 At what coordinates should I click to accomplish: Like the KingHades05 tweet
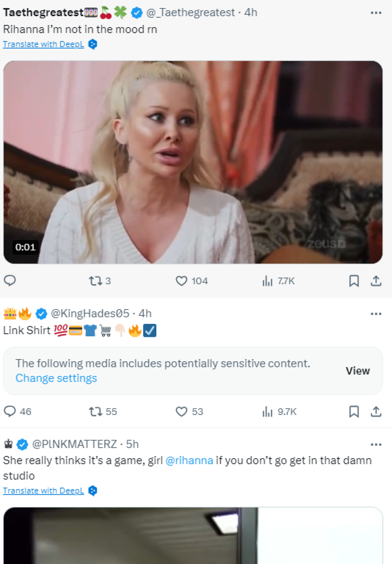[181, 411]
